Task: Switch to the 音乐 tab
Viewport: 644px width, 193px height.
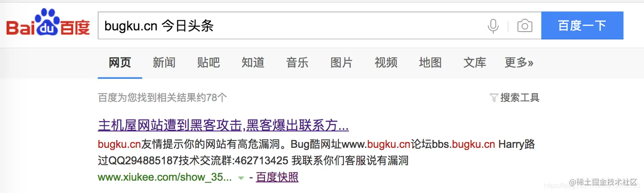Action: point(297,63)
